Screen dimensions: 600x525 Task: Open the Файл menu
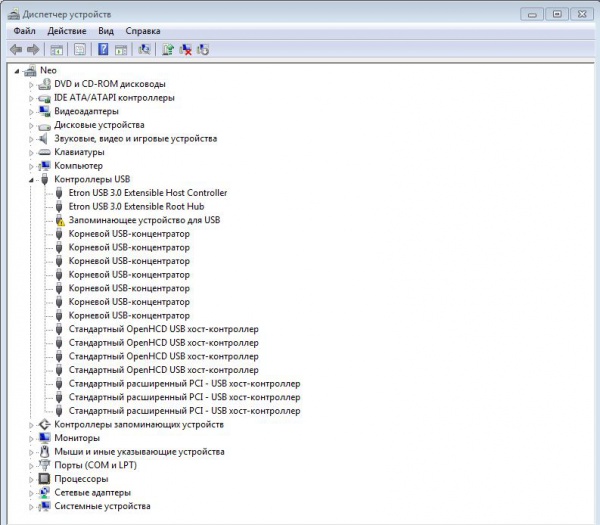[24, 31]
